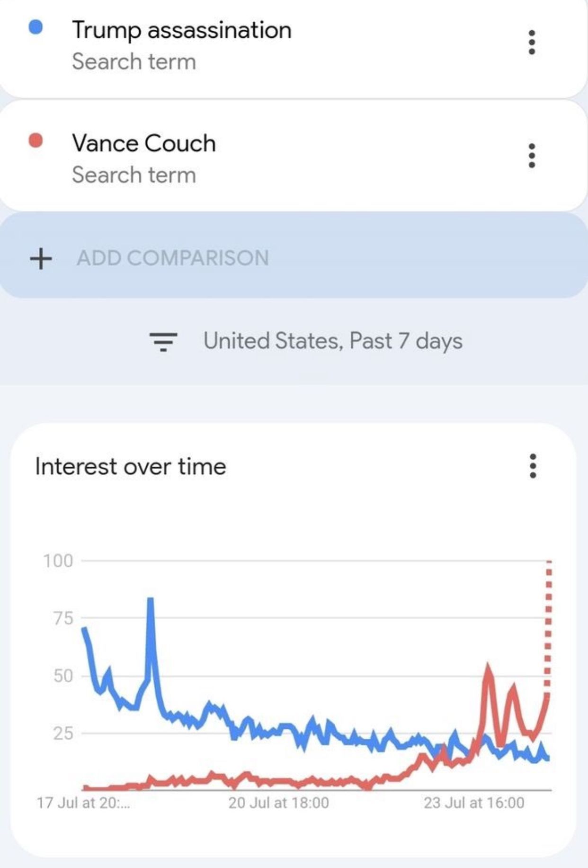Select the blue dot for Trump assassination
This screenshot has width=588, height=868.
tap(36, 27)
